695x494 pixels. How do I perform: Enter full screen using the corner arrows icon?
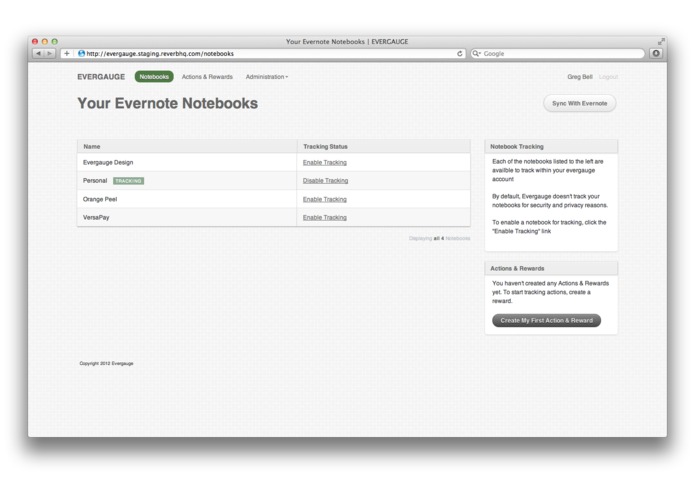[x=661, y=41]
